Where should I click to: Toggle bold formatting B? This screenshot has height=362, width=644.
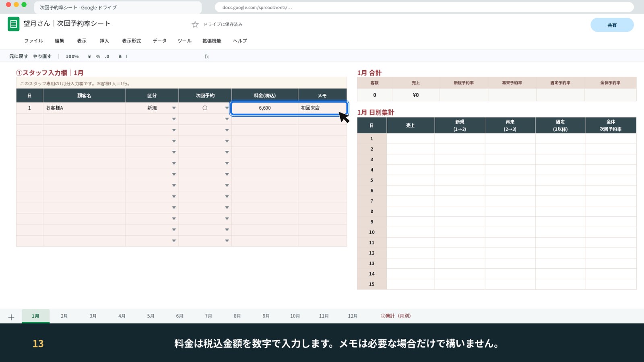pos(120,56)
